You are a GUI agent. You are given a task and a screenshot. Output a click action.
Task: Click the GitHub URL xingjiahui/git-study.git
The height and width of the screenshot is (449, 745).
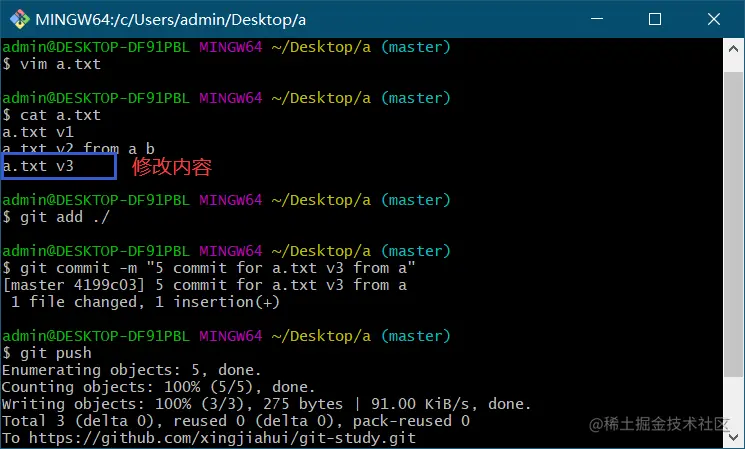(222, 438)
